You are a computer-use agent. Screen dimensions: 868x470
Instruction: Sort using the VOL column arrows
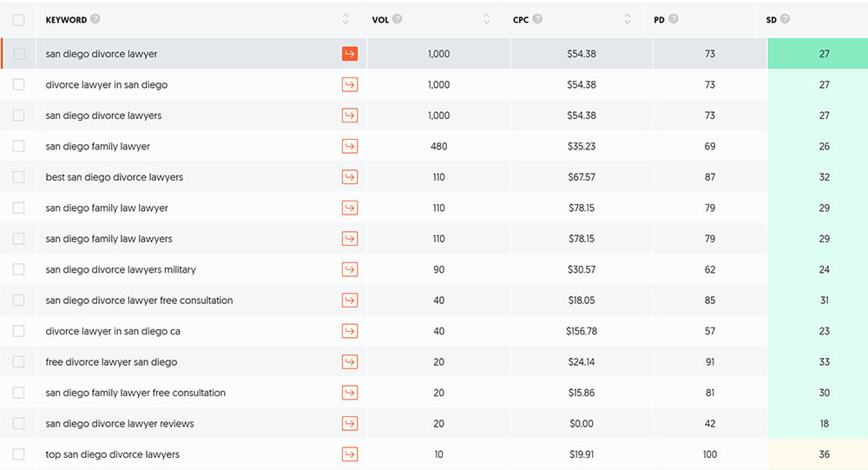(486, 19)
